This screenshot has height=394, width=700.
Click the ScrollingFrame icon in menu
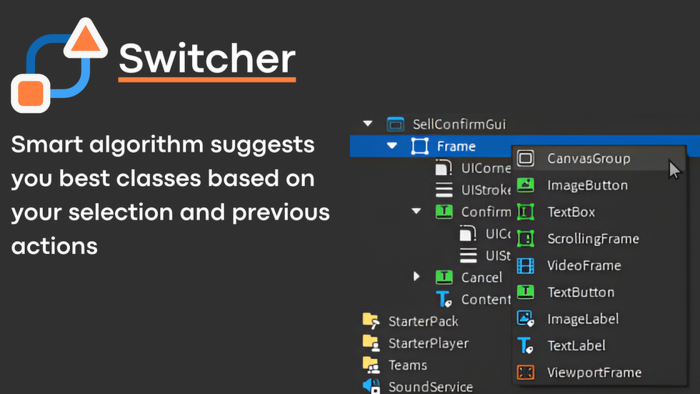click(525, 238)
